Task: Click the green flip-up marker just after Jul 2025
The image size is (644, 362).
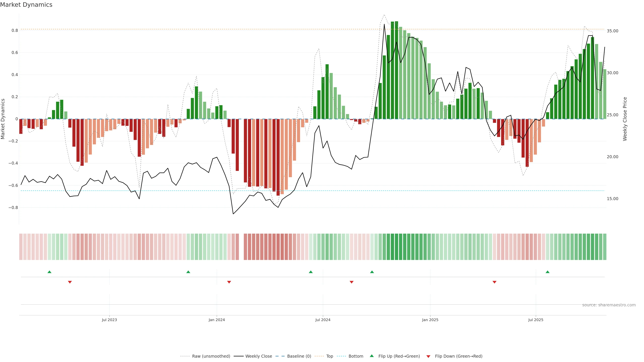Action: (548, 272)
